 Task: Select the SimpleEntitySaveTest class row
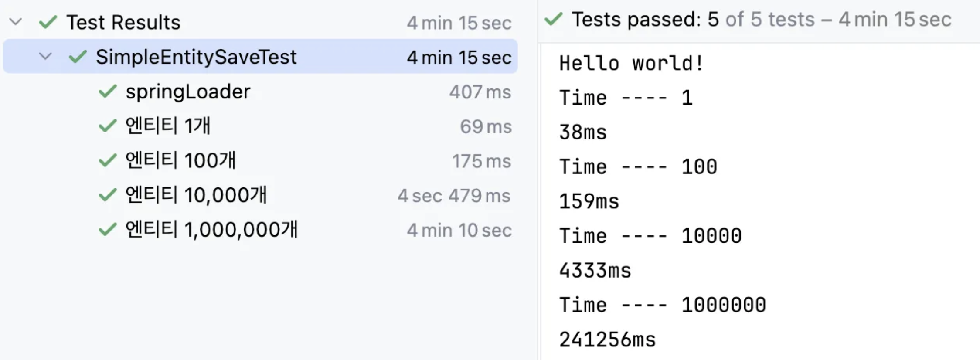point(261,56)
